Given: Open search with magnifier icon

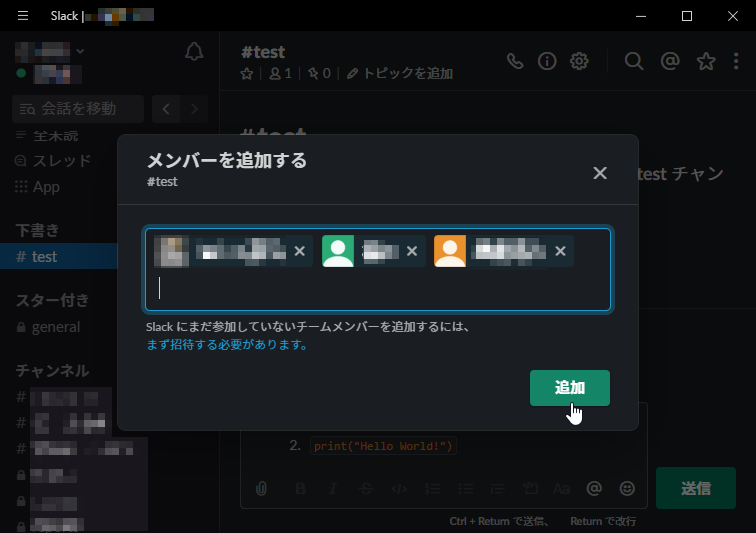Looking at the screenshot, I should tap(634, 61).
